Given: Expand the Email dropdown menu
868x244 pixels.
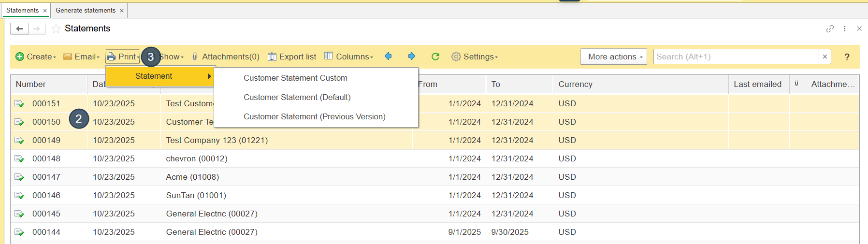Looking at the screenshot, I should tap(81, 57).
